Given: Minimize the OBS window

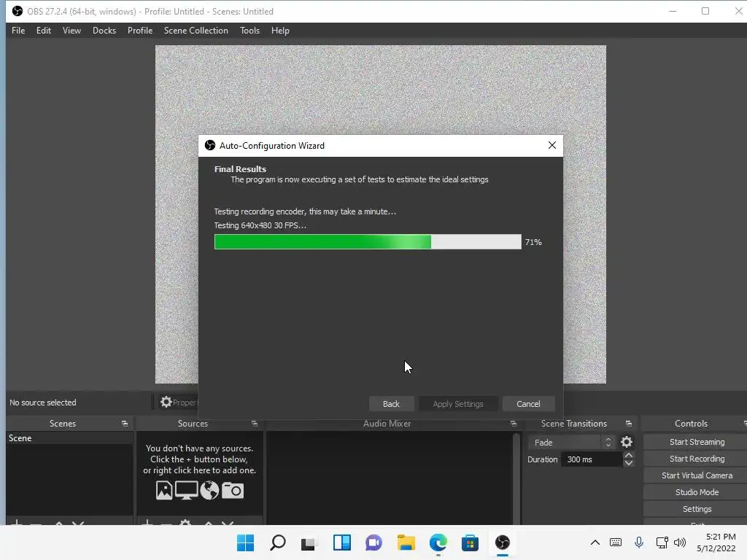Looking at the screenshot, I should click(673, 11).
